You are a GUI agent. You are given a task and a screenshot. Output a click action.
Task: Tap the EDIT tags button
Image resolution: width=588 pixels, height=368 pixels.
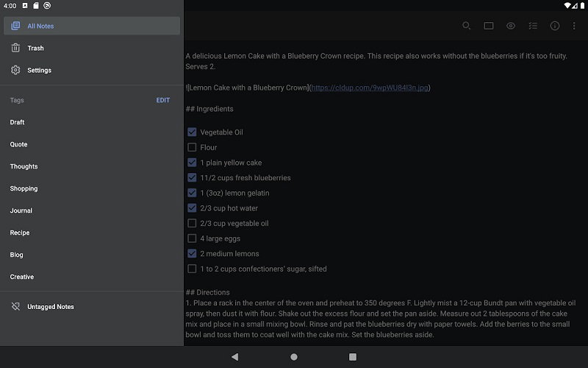(162, 100)
